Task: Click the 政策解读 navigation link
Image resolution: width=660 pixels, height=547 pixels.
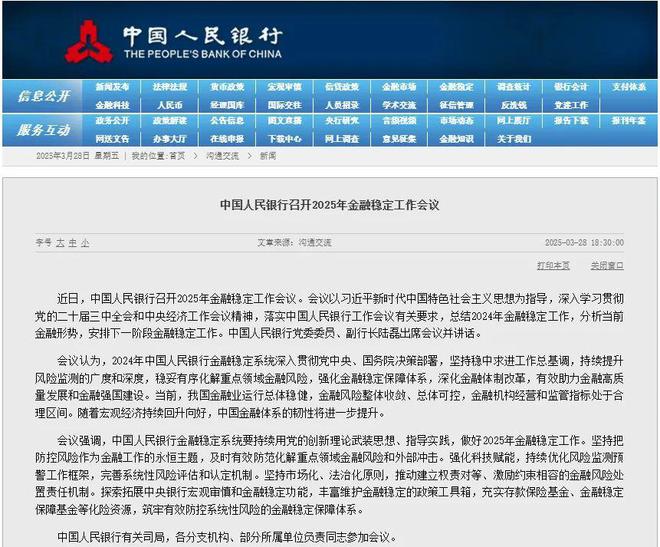Action: coord(170,121)
